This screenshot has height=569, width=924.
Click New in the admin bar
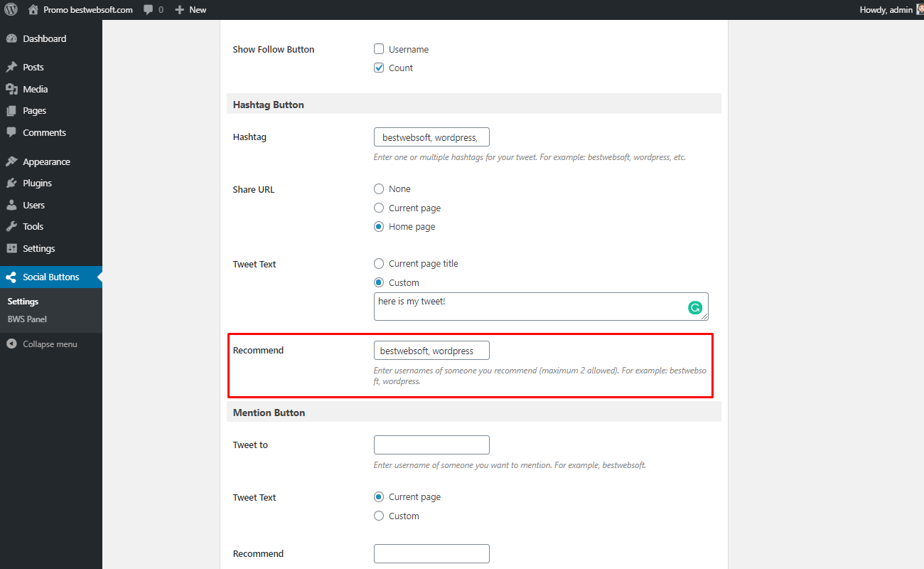click(x=198, y=10)
